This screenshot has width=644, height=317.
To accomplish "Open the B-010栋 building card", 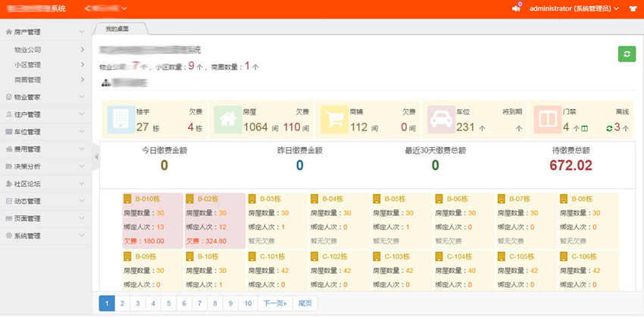I will (152, 199).
